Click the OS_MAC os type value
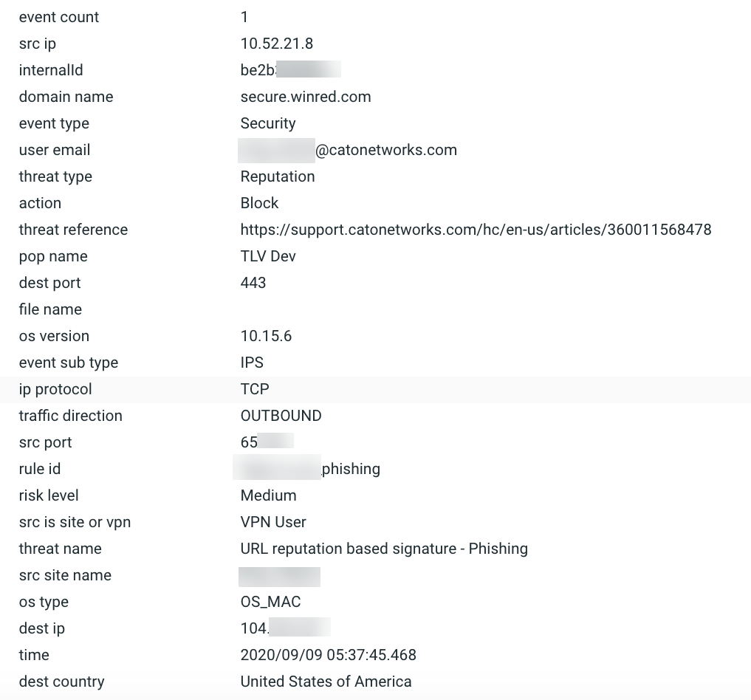This screenshot has width=751, height=700. point(270,602)
